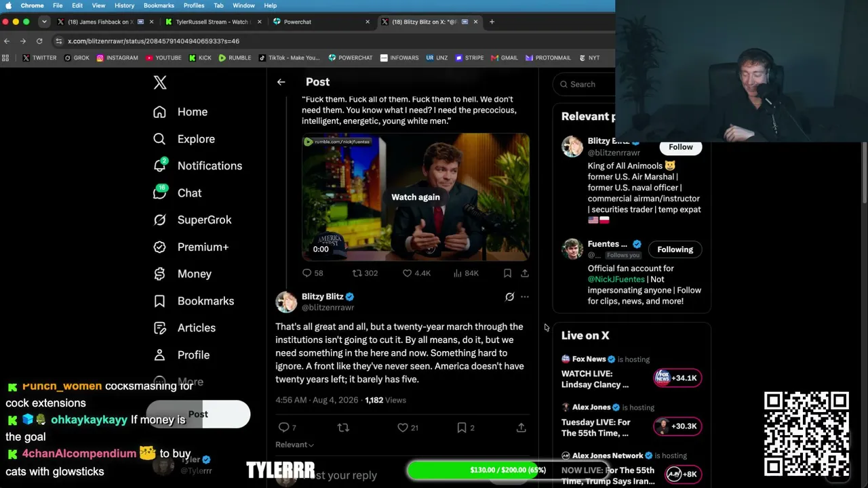The height and width of the screenshot is (488, 868).
Task: View site information icon in address bar
Action: [x=59, y=41]
